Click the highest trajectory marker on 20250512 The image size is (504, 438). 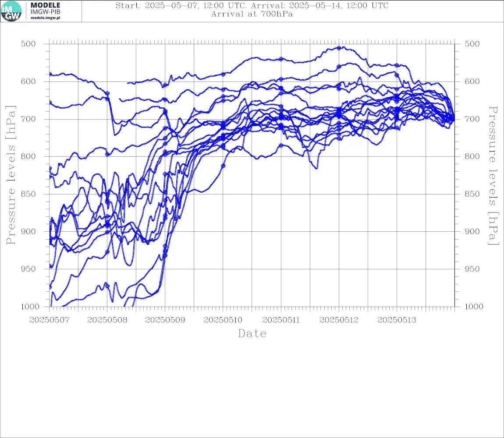point(339,48)
